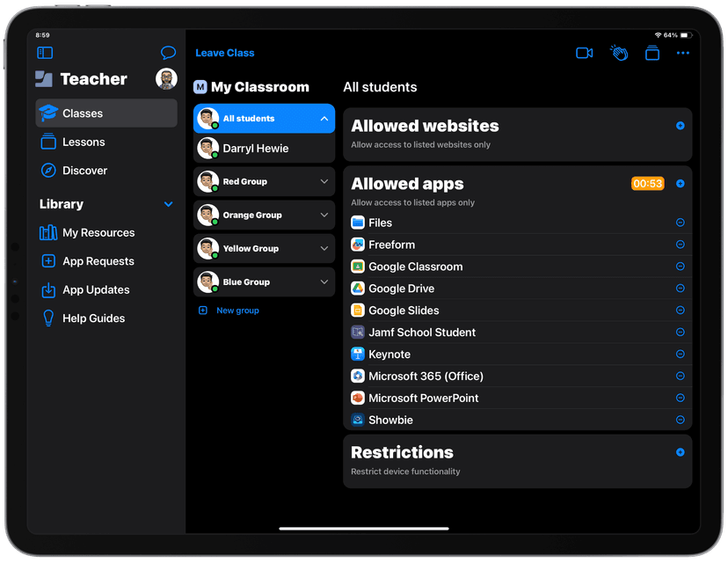Switch to the Discover section
728x563 pixels.
pos(86,171)
